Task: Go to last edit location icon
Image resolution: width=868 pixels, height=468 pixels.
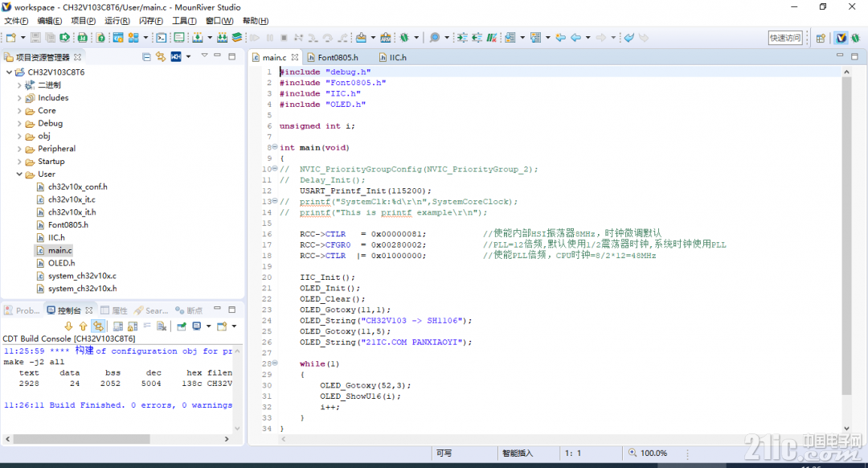Action: (560, 38)
